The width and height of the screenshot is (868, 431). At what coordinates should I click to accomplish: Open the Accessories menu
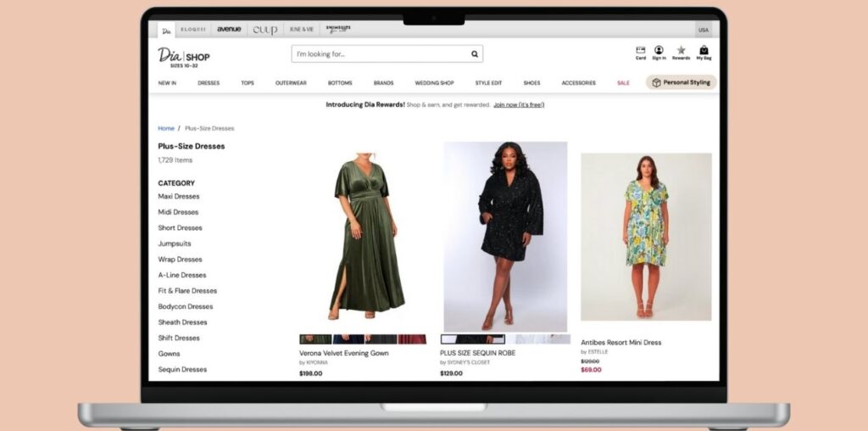point(578,83)
